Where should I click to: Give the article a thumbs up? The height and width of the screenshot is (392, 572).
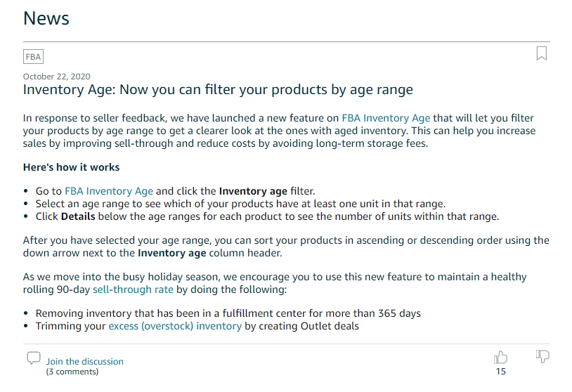[x=500, y=358]
